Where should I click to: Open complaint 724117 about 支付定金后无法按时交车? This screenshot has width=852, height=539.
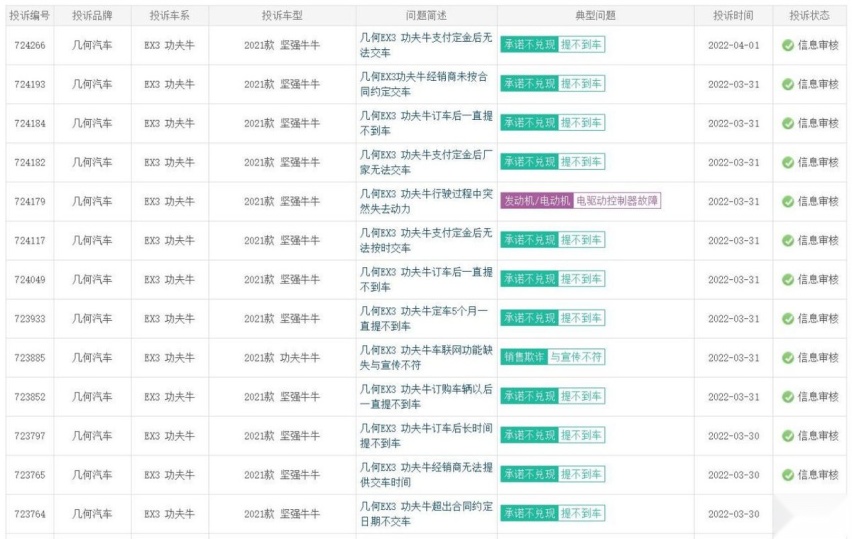(426, 241)
